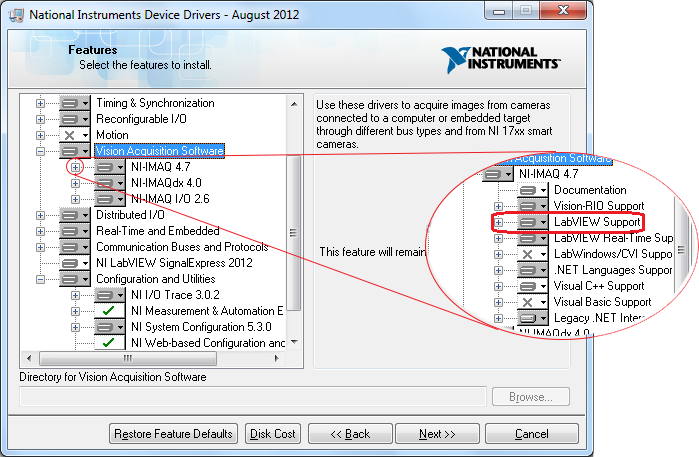Cancel the installer
699x457 pixels.
point(532,434)
